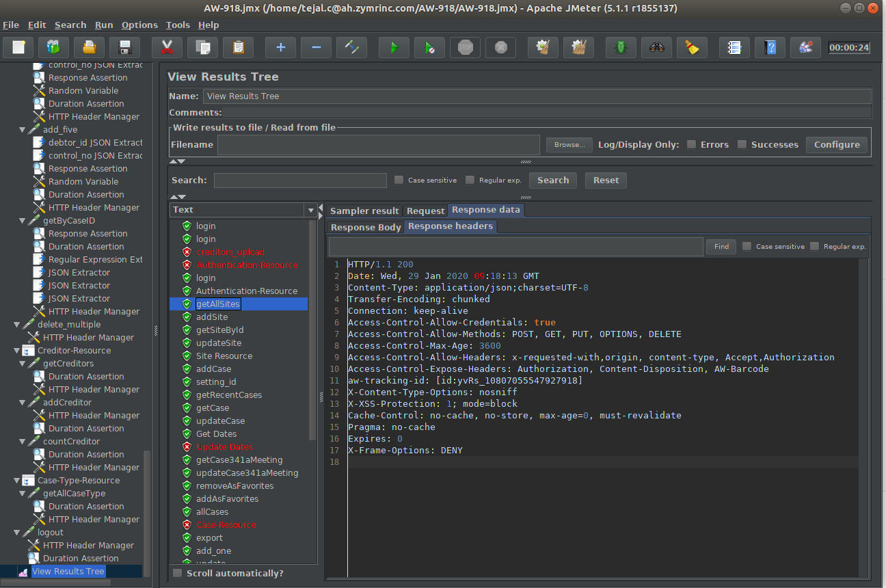Collapse the countCreditor tree node
This screenshot has height=588, width=886.
[x=23, y=441]
